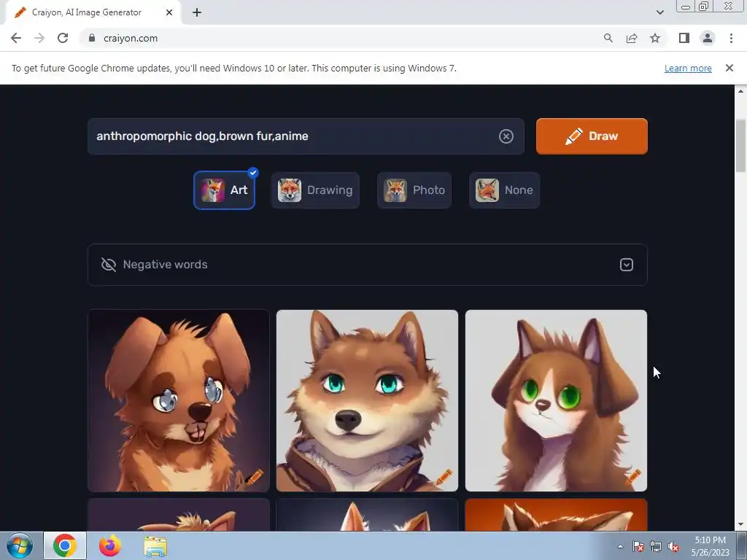The width and height of the screenshot is (747, 560).
Task: Open the tab search dropdown
Action: click(659, 12)
